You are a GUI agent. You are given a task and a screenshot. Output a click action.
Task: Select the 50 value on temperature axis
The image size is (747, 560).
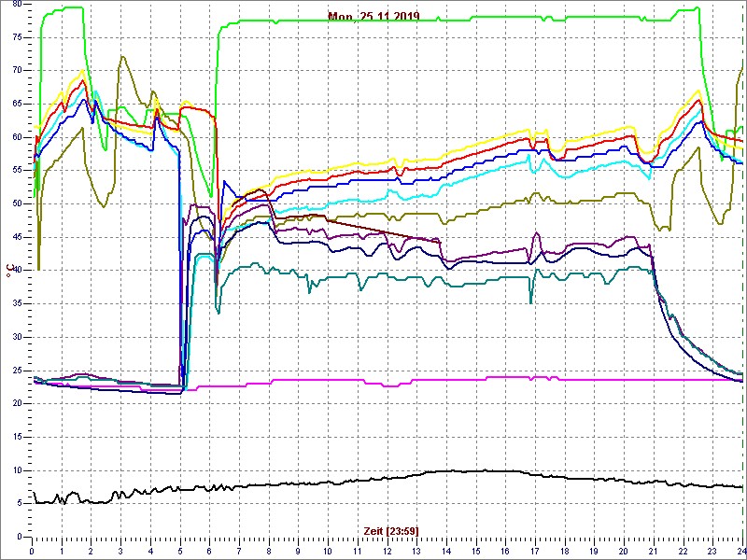tap(17, 203)
